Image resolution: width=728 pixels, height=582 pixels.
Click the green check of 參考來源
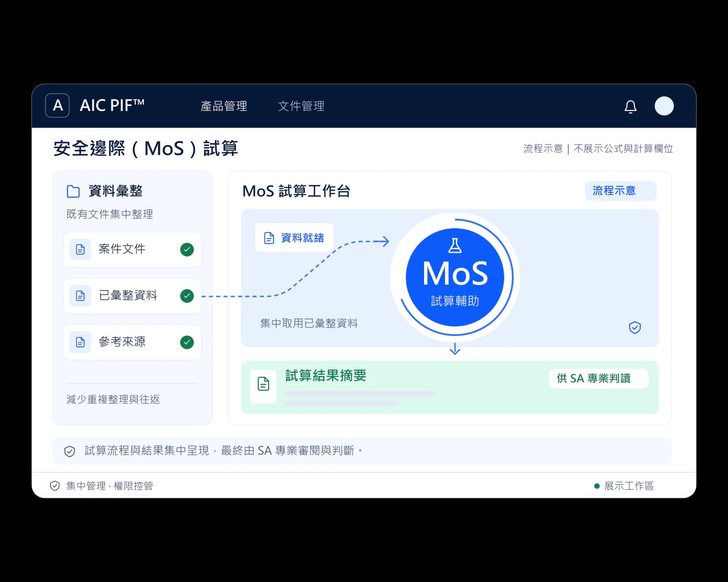tap(187, 342)
